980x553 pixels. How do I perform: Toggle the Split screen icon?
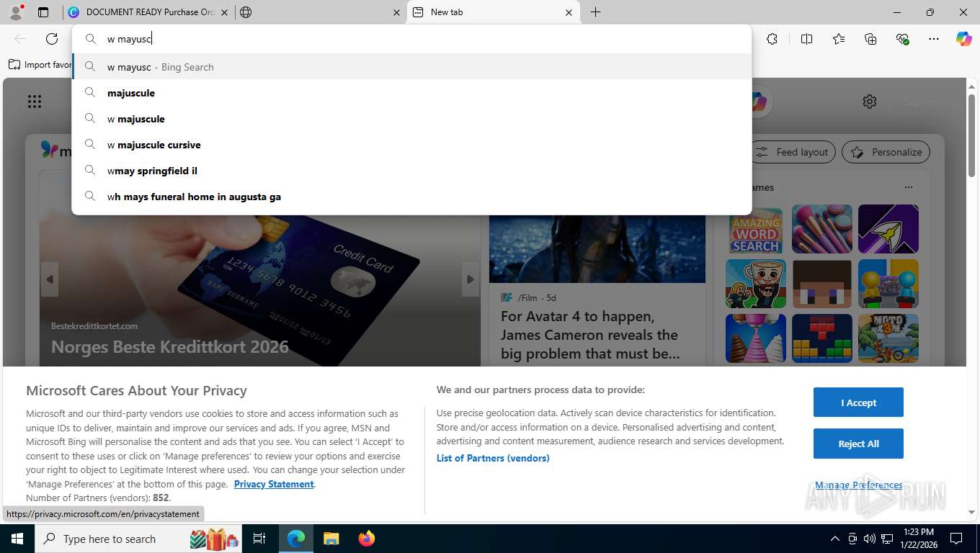tap(806, 39)
